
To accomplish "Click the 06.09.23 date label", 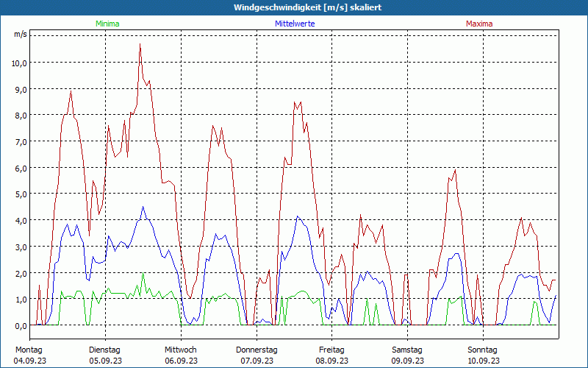I will tap(181, 361).
